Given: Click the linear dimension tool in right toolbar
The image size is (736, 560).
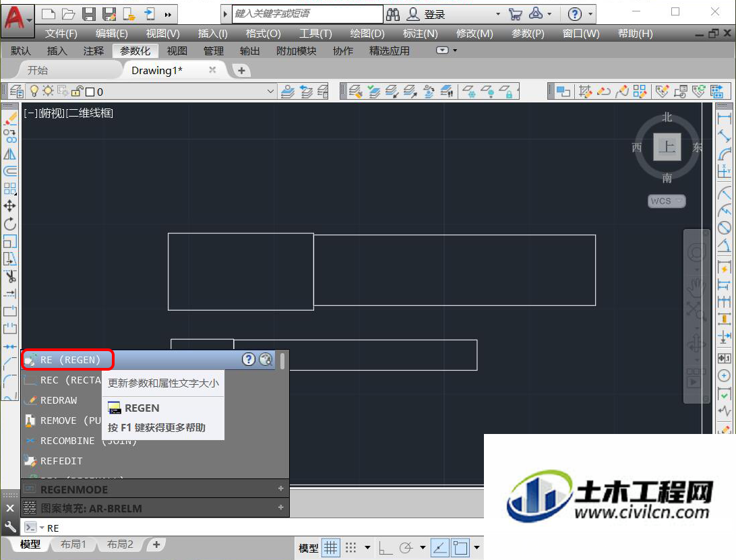Looking at the screenshot, I should pos(725,119).
